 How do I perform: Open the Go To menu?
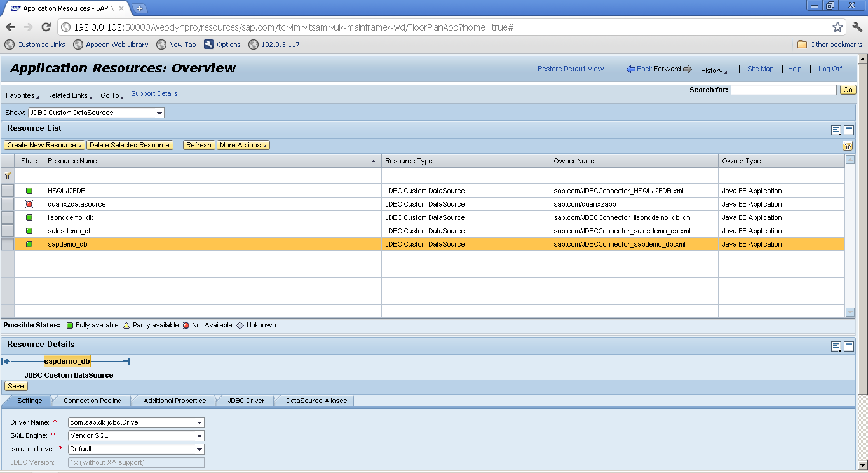tap(112, 95)
